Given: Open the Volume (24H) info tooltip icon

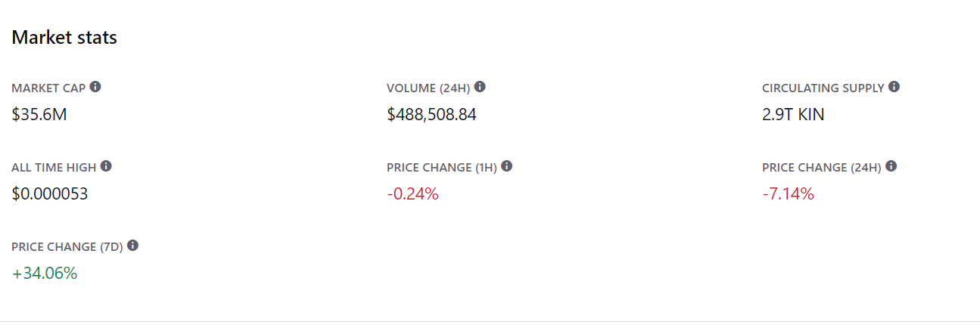Looking at the screenshot, I should [480, 87].
